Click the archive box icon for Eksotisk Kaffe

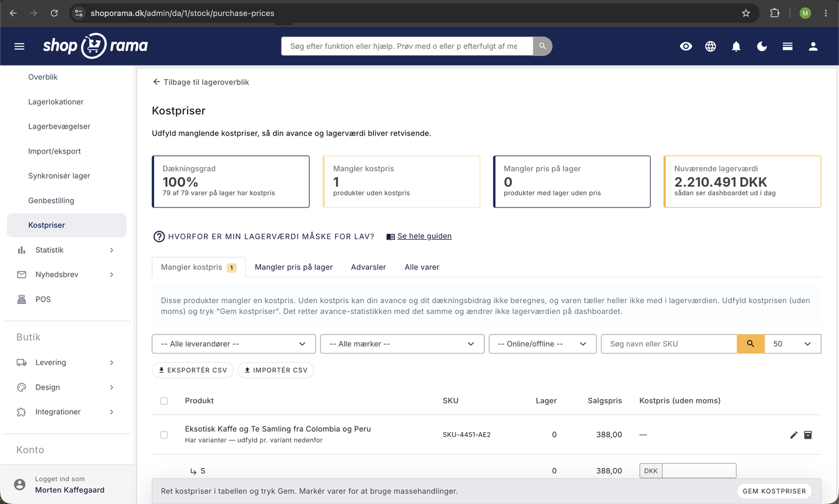click(808, 434)
